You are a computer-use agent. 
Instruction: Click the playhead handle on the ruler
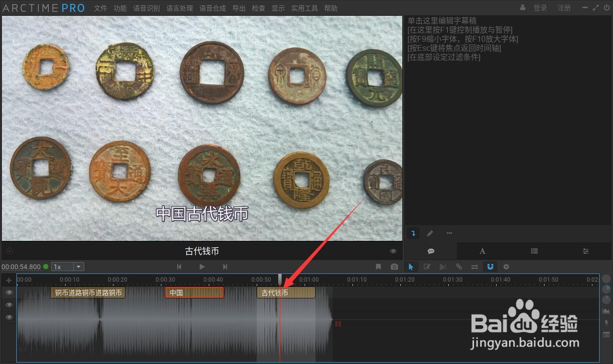[x=280, y=279]
